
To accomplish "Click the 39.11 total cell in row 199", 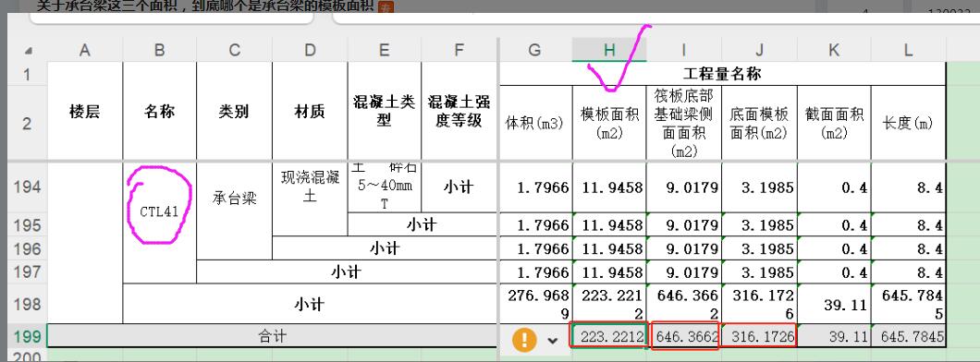I will 834,337.
